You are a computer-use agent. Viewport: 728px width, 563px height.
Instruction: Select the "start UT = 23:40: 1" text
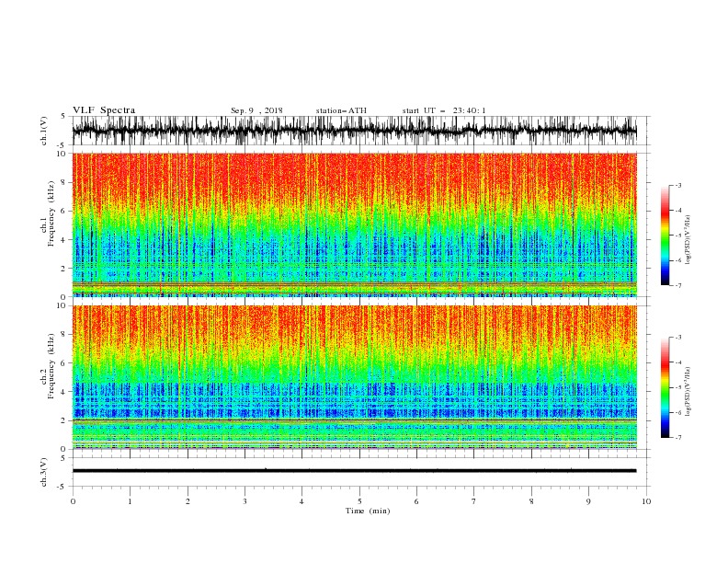(x=444, y=110)
